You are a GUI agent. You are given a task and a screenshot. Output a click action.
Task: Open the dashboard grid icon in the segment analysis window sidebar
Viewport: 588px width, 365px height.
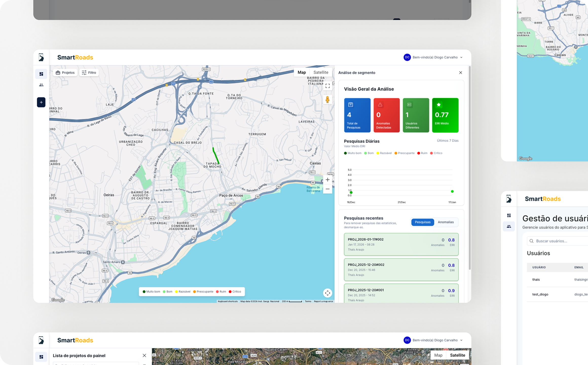click(x=41, y=74)
